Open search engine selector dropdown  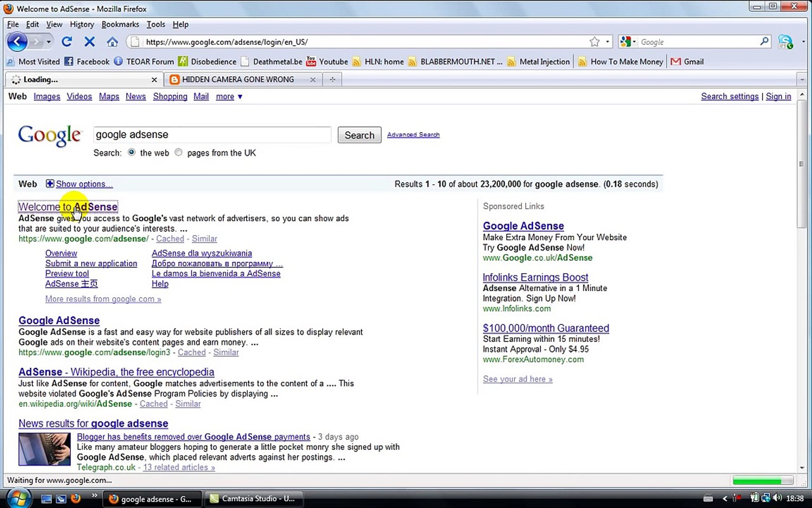pyautogui.click(x=628, y=42)
